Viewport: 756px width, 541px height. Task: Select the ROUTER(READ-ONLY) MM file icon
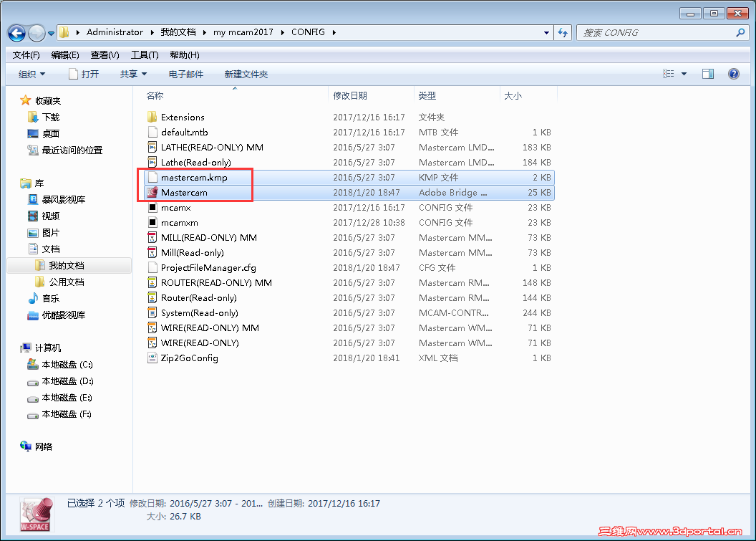click(152, 282)
